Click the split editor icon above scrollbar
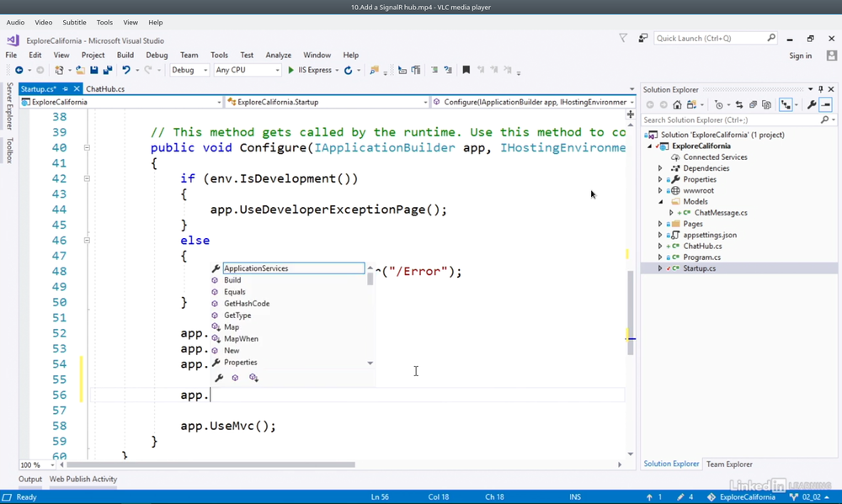This screenshot has height=504, width=842. pyautogui.click(x=631, y=114)
